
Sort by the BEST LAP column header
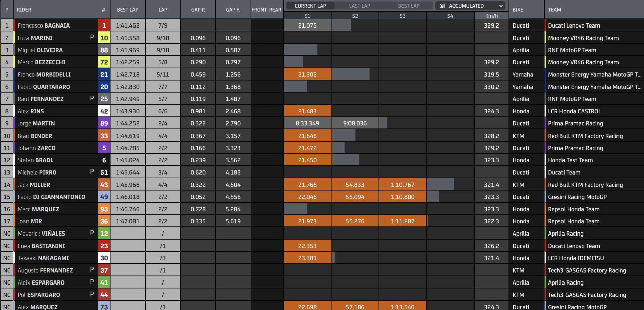[x=127, y=10]
